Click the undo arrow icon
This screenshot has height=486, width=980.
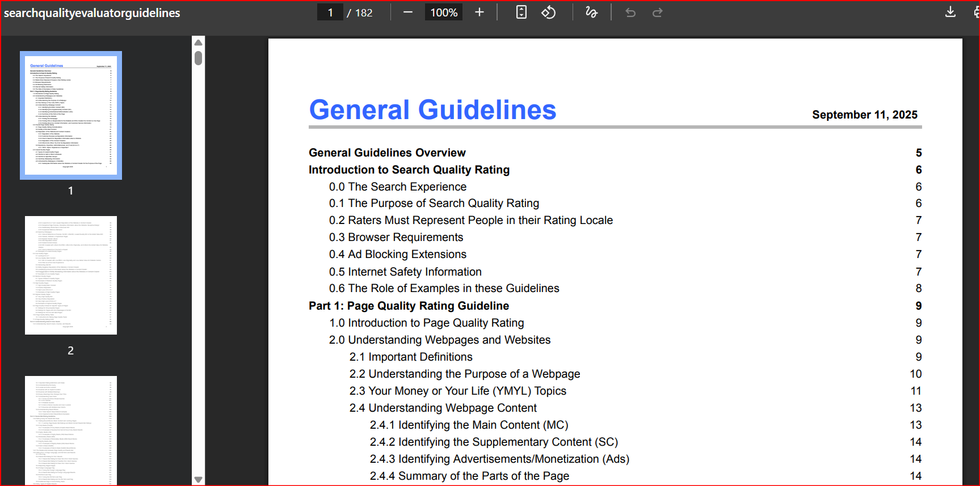630,12
